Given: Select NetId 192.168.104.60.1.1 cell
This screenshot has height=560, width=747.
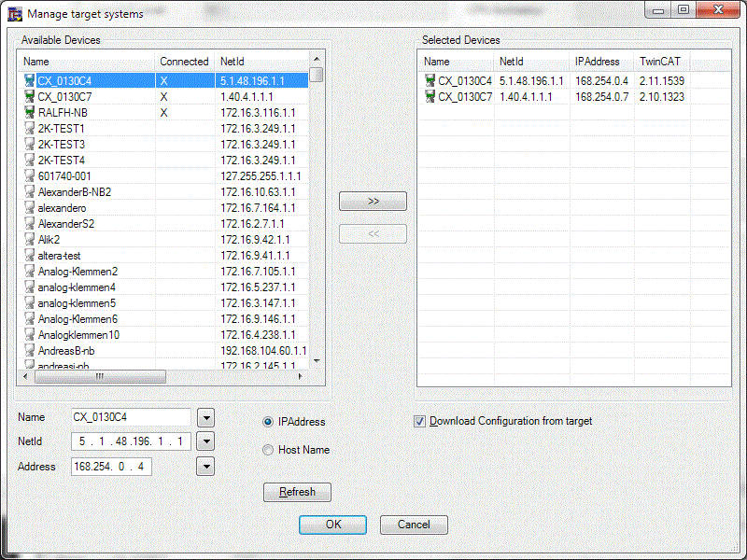Looking at the screenshot, I should click(x=263, y=351).
